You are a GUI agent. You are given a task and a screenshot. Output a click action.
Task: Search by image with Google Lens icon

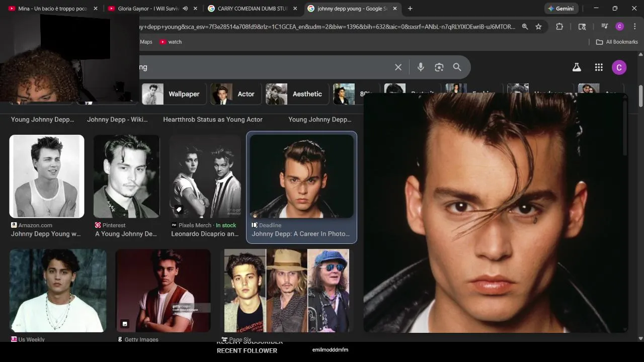pyautogui.click(x=439, y=67)
